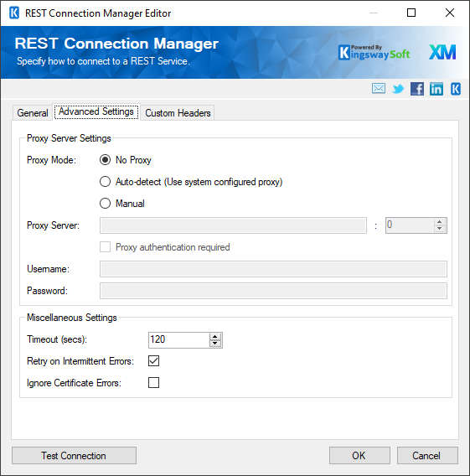This screenshot has height=476, width=470.
Task: Click the KingswaySoft K icon in the social row
Action: tap(456, 89)
